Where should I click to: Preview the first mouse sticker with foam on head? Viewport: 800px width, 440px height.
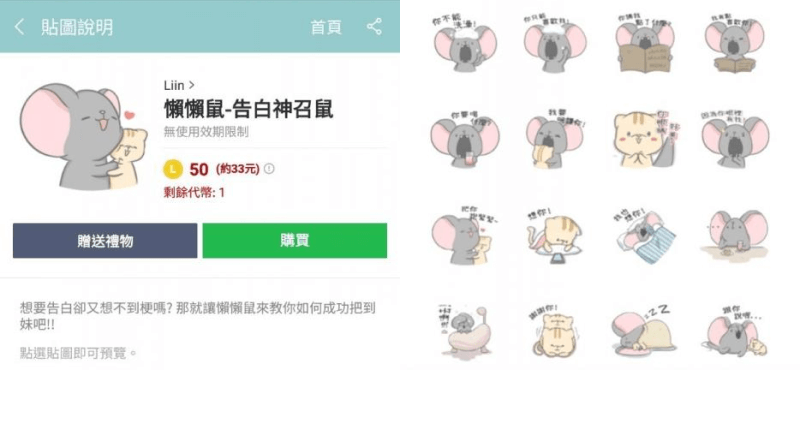(465, 43)
